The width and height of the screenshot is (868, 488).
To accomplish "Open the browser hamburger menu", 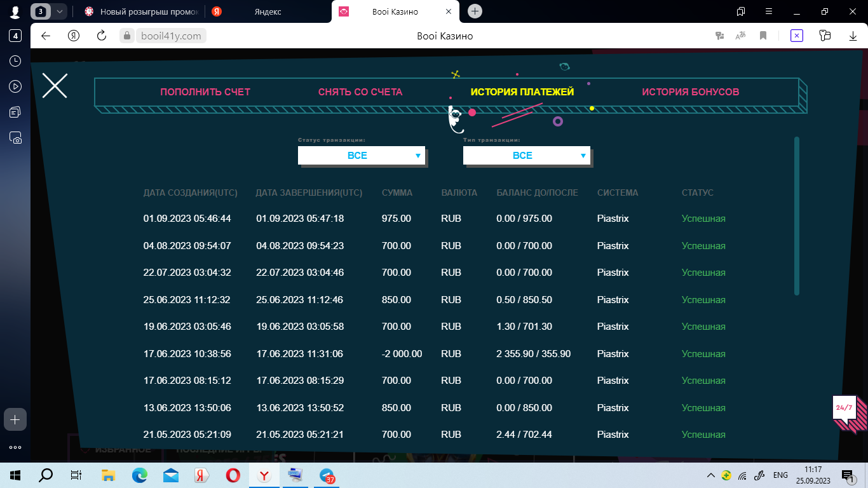I will 768,11.
